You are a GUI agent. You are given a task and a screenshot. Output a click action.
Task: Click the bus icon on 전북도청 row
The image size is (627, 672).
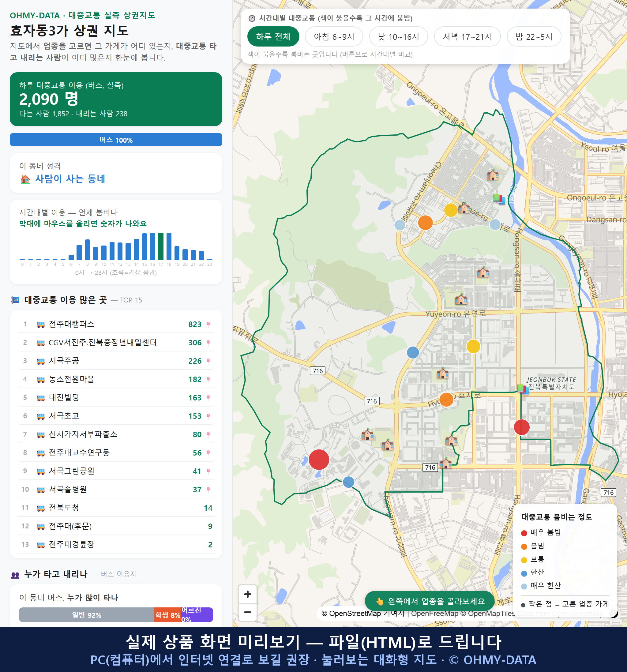coord(40,509)
